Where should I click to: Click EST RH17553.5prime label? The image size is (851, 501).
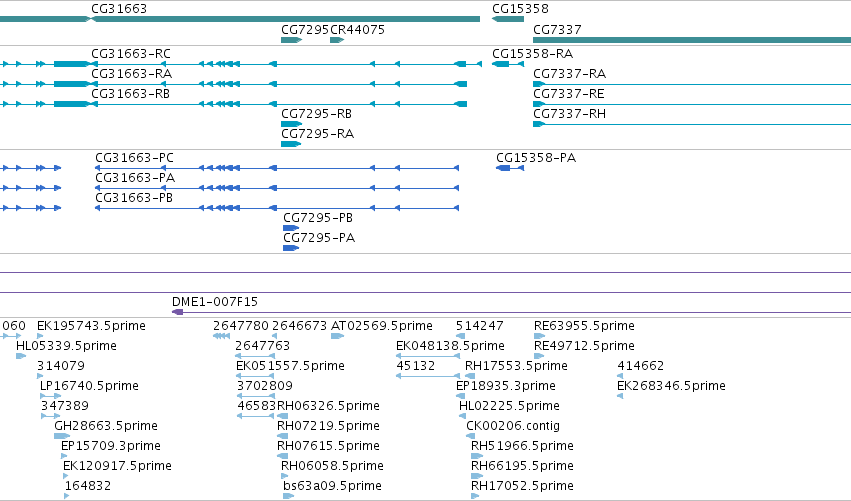click(517, 366)
